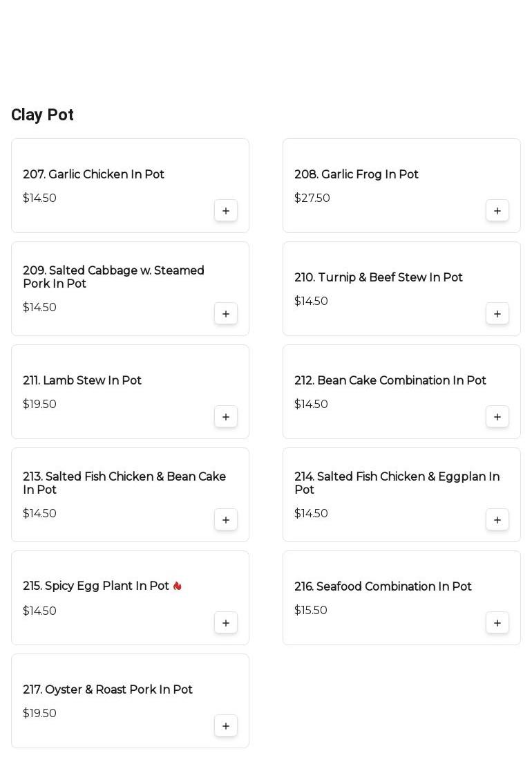Add Salted Fish Chicken & Eggplant pot
Viewport: 532px width, 778px height.
coord(497,520)
